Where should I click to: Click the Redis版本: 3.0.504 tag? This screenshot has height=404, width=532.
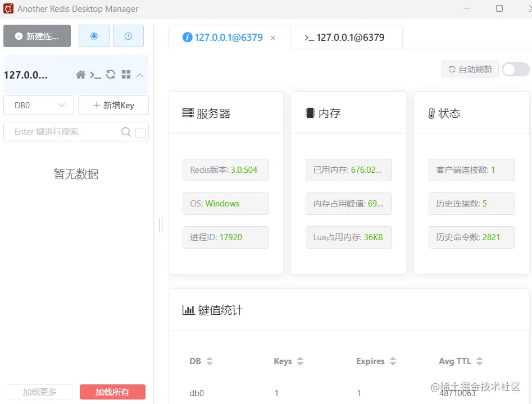pos(226,170)
